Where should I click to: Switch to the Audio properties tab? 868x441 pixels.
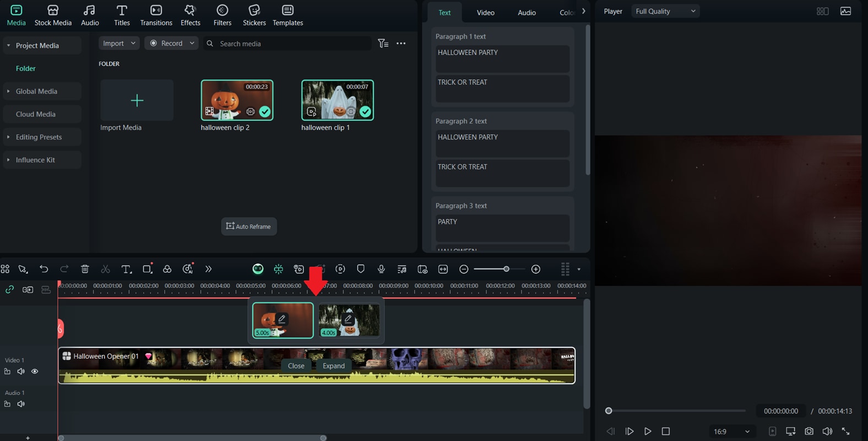pos(527,12)
